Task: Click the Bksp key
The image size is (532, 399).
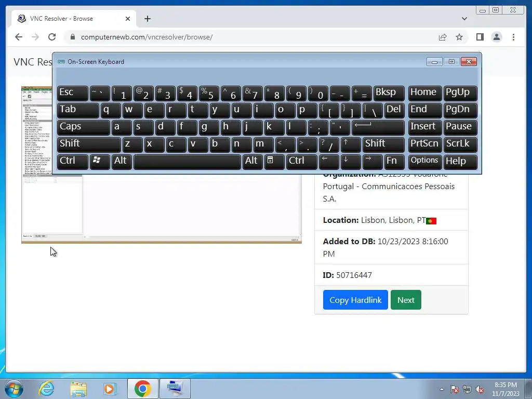Action: coord(389,93)
